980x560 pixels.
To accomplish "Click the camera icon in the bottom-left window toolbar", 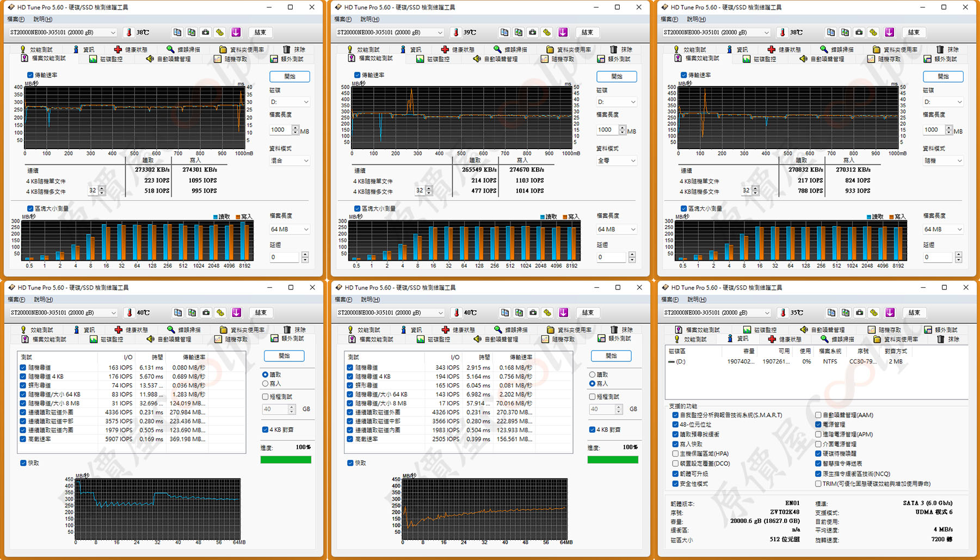I will coord(206,312).
